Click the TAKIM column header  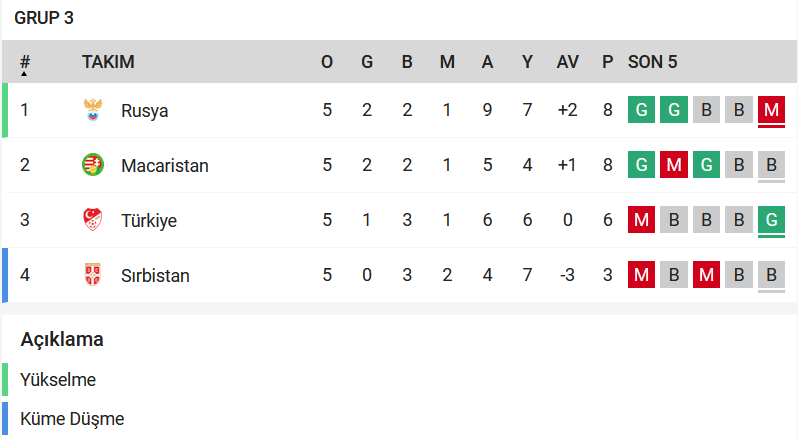coord(108,62)
